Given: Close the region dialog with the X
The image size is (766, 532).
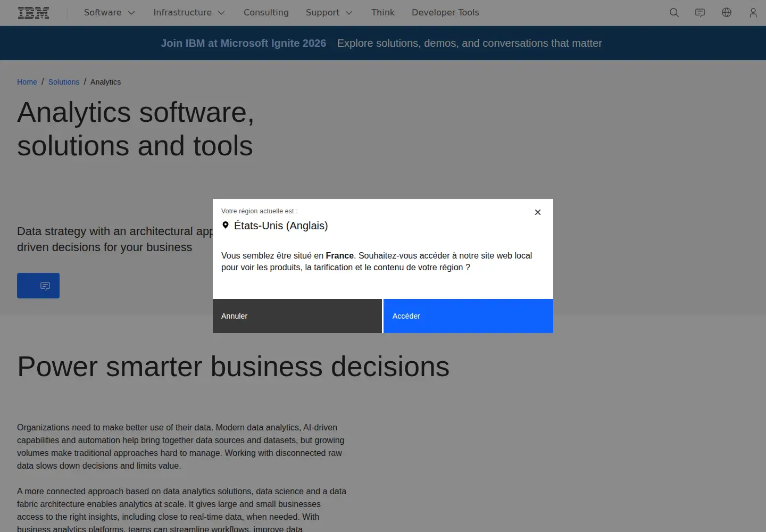Looking at the screenshot, I should tap(538, 212).
